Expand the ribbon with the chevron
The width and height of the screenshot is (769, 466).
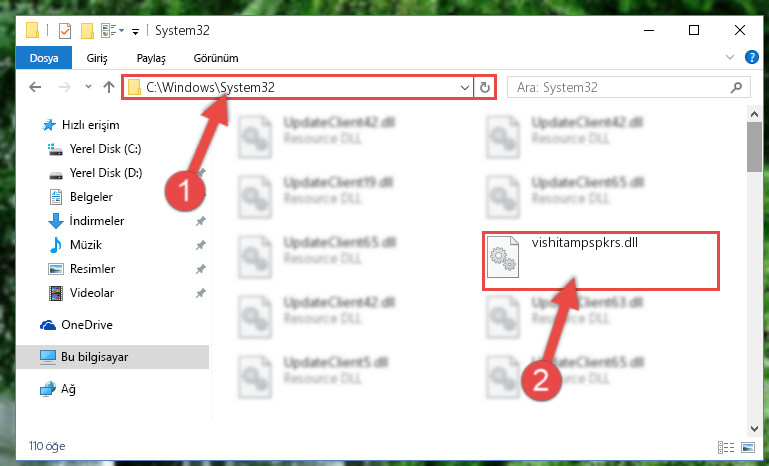(x=729, y=57)
